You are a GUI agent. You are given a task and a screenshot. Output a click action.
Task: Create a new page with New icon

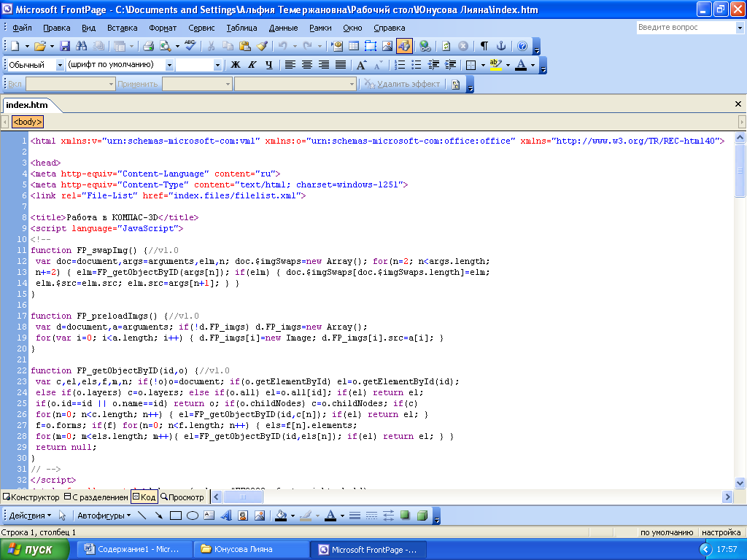tap(15, 46)
